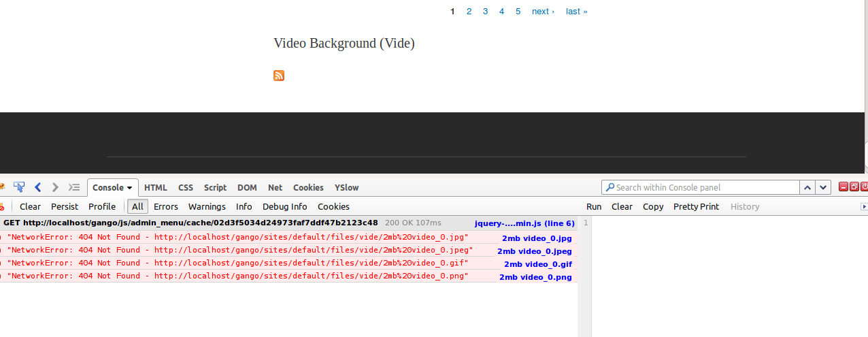Open the YSlow panel tab

[x=346, y=188]
